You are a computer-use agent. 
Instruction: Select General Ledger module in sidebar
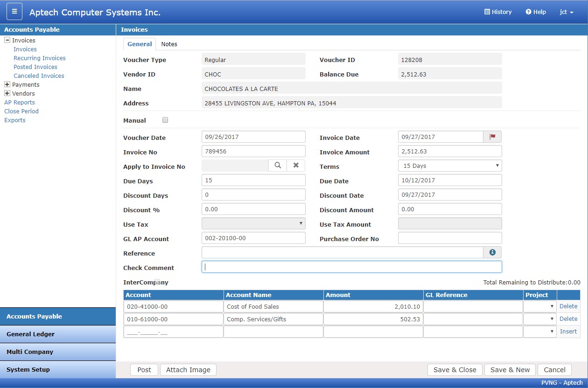58,334
